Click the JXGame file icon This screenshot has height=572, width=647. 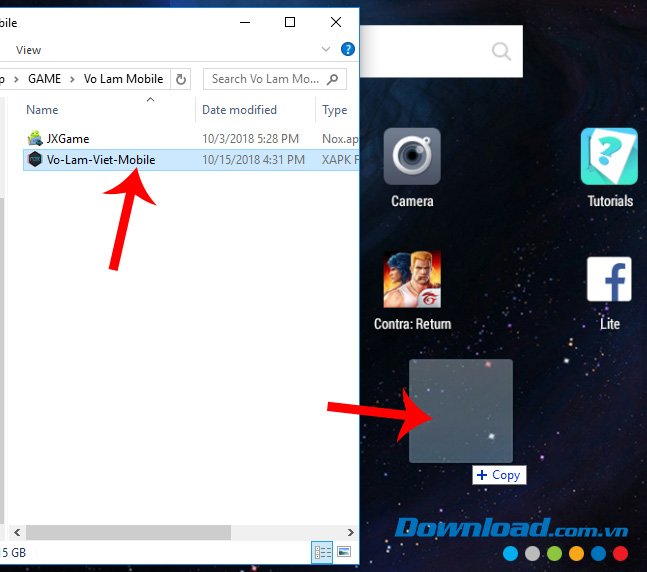click(x=35, y=138)
